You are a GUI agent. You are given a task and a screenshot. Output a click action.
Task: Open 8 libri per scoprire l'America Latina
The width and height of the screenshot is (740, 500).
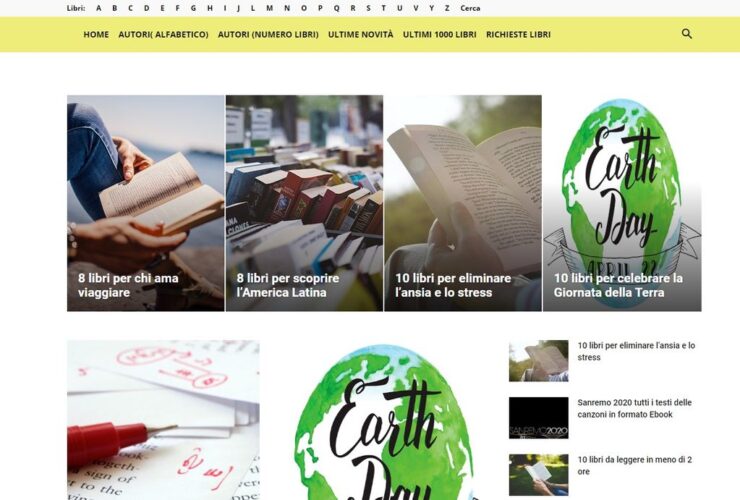[287, 285]
